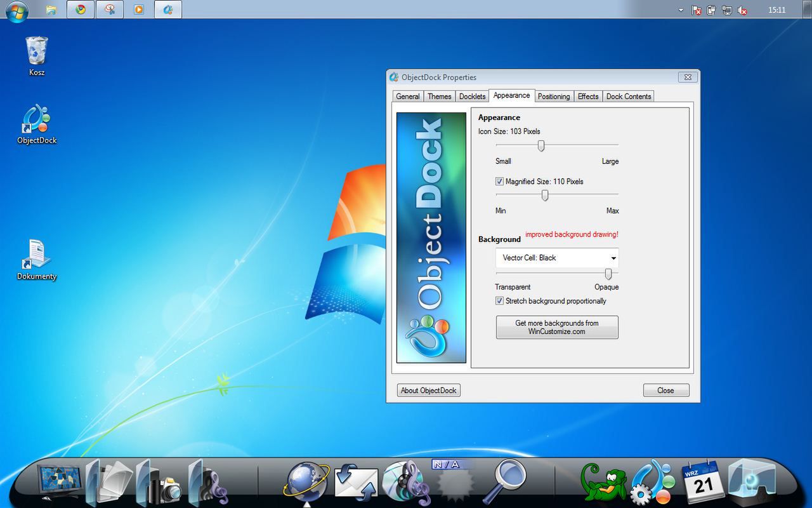The width and height of the screenshot is (812, 508).
Task: Launch the media player CD icon in dock
Action: (x=407, y=483)
